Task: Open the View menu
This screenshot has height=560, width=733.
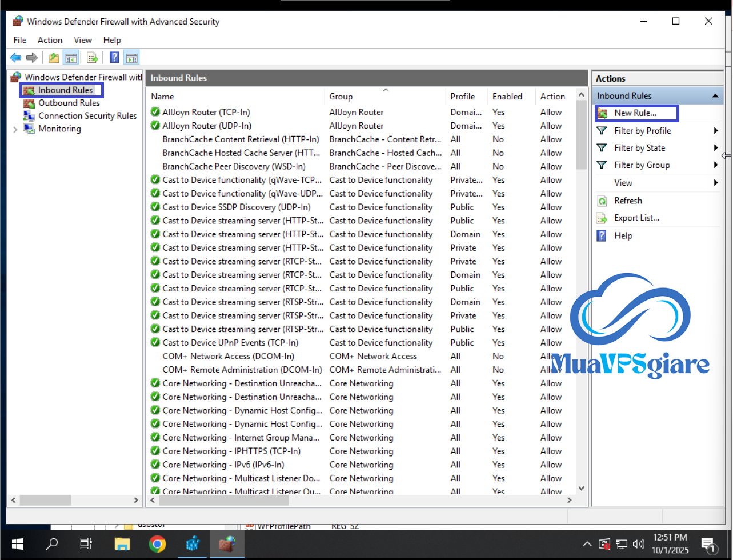Action: pos(82,40)
